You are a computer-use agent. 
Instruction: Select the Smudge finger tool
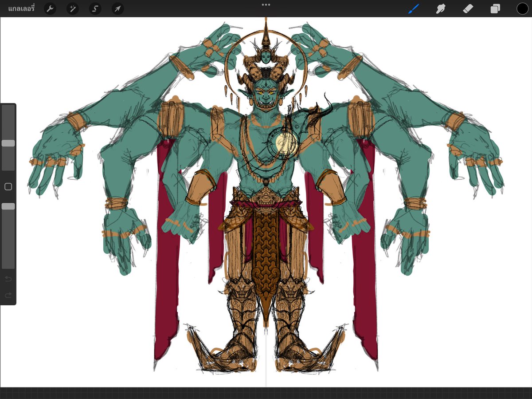441,8
